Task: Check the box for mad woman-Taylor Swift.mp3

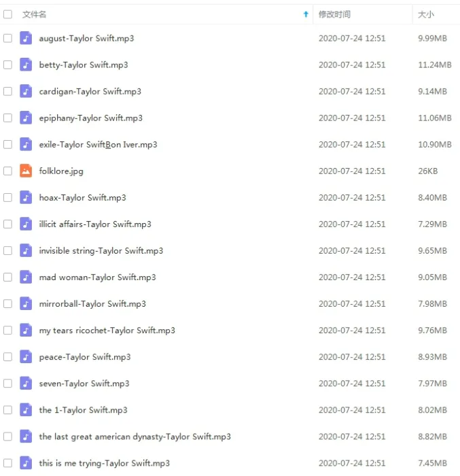Action: click(x=8, y=277)
